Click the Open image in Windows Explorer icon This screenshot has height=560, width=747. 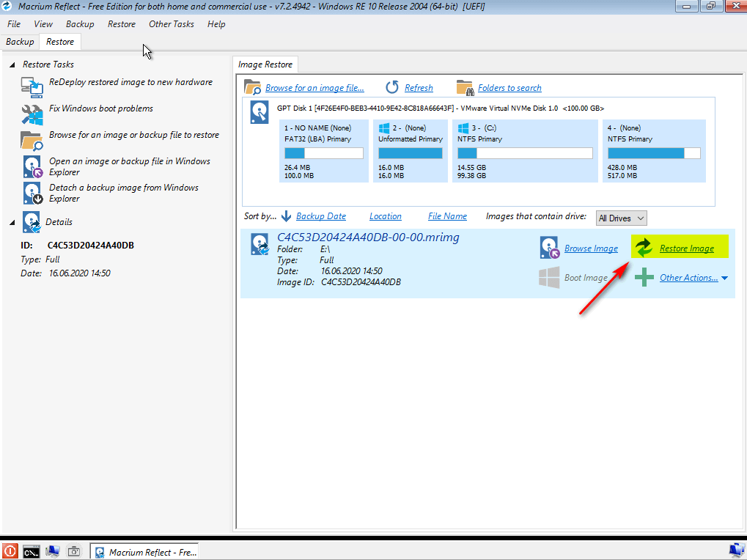33,166
